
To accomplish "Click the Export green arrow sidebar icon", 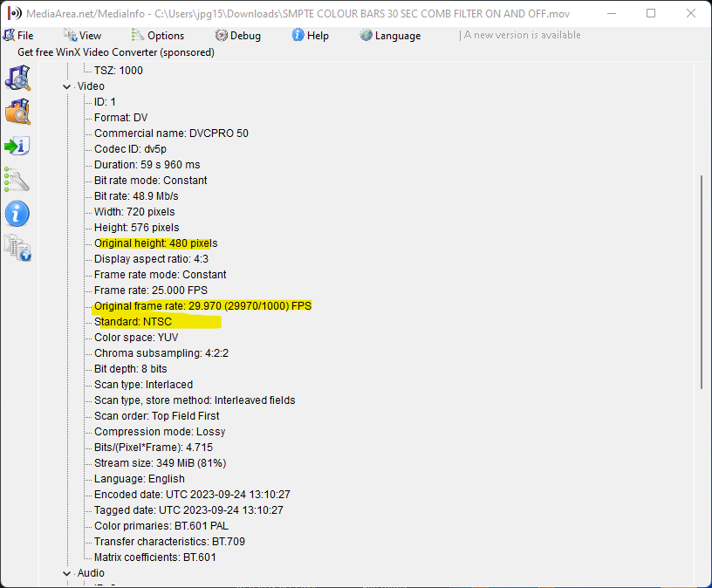I will [17, 146].
